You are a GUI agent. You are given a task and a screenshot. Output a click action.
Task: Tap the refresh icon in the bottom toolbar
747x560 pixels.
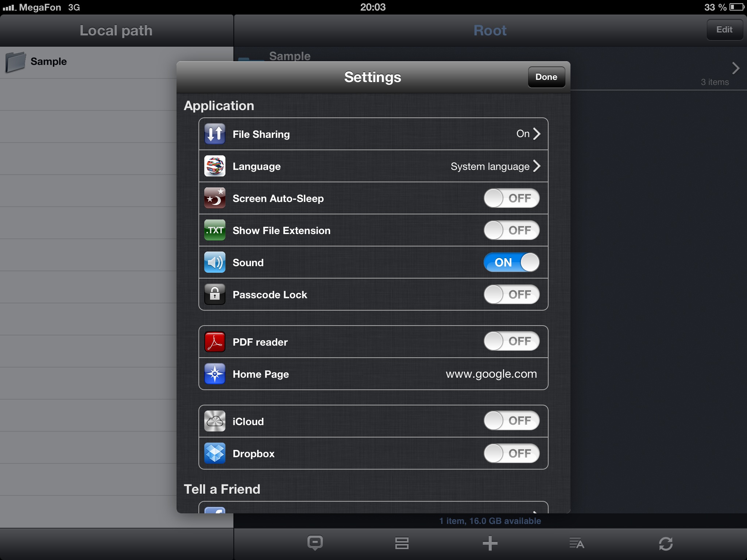(x=666, y=544)
